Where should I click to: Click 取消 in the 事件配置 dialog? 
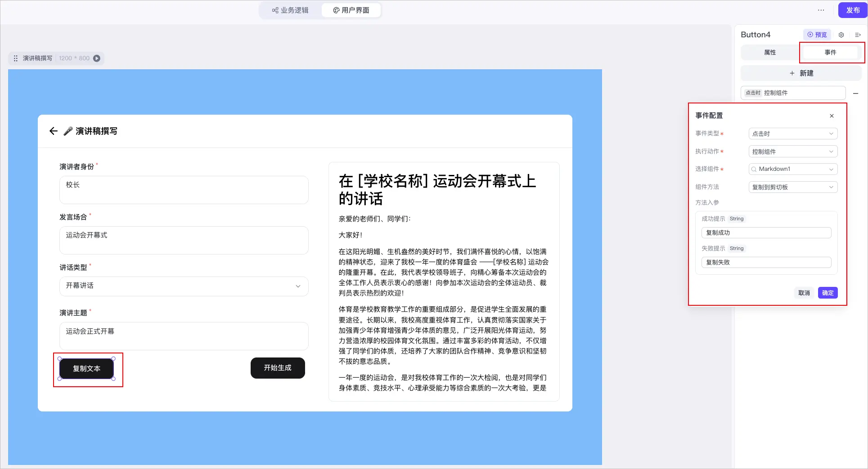[x=804, y=293]
